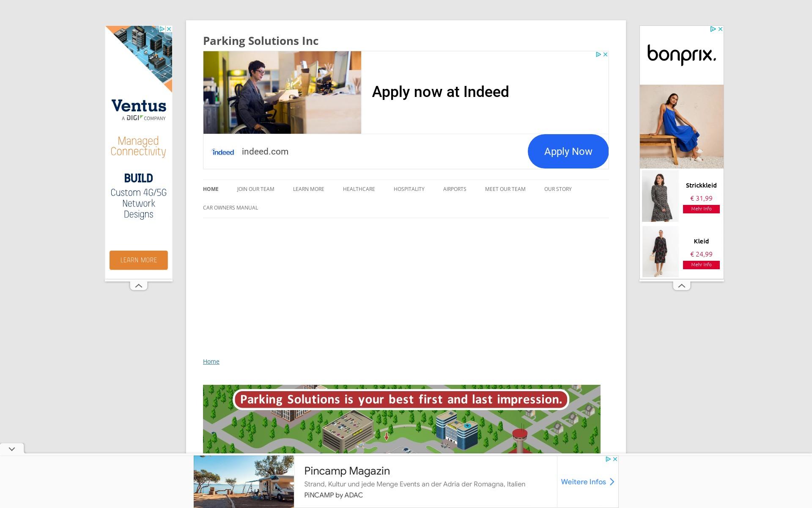Close the Ventus ad with X icon
The height and width of the screenshot is (508, 812).
tap(169, 29)
